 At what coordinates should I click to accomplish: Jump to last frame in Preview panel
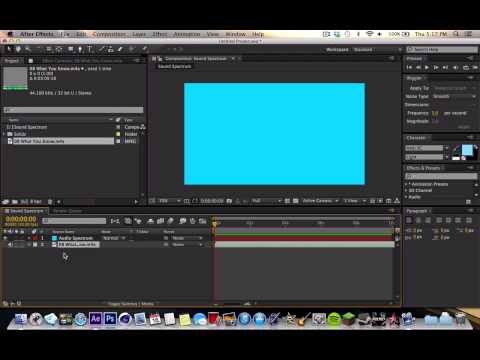(445, 67)
